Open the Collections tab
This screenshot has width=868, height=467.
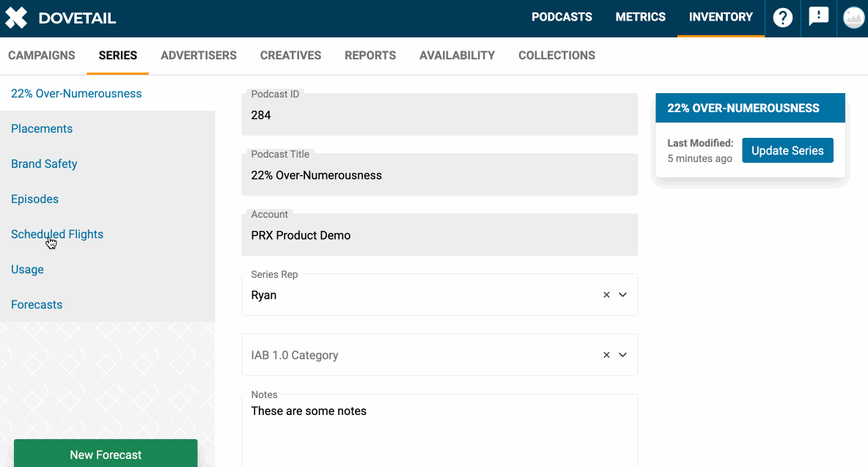point(557,55)
